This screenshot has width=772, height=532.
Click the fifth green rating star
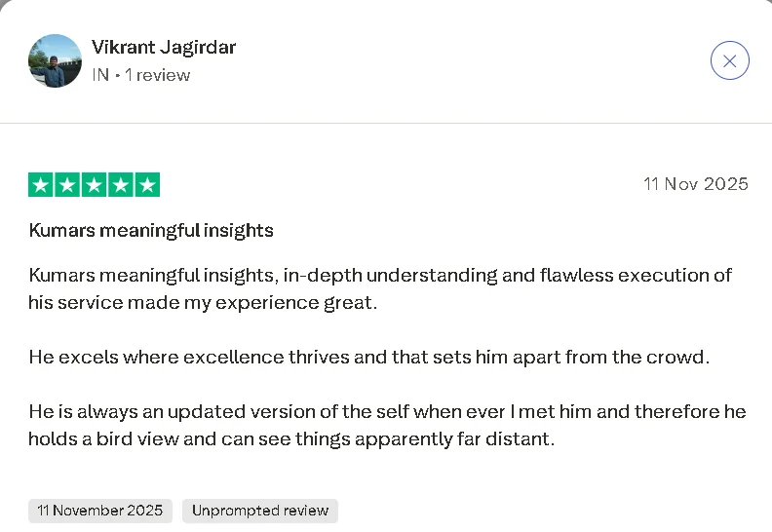147,185
